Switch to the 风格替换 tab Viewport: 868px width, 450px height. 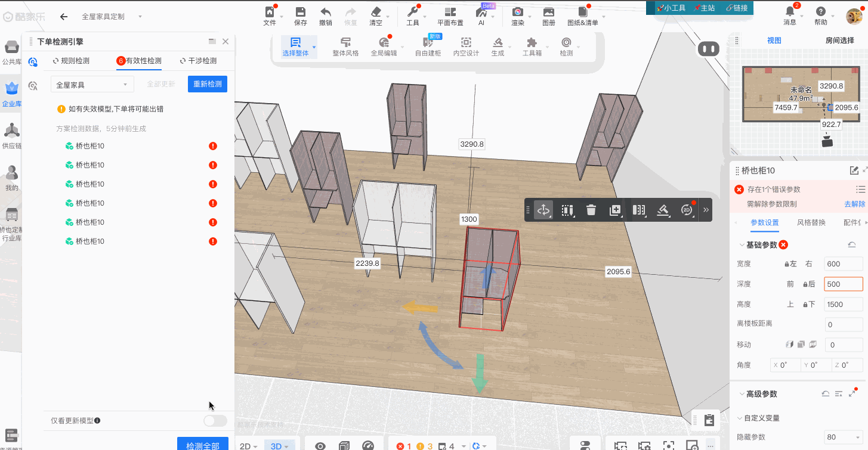click(811, 222)
